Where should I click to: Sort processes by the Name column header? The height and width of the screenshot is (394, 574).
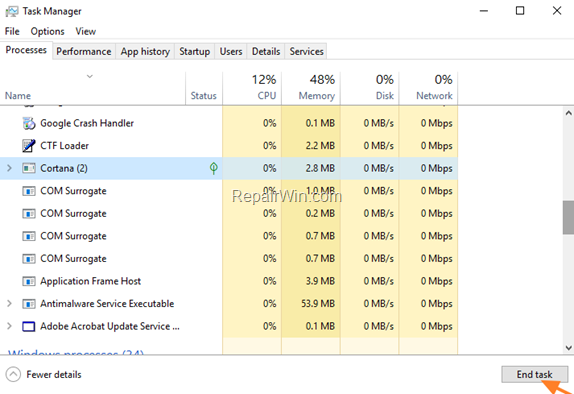pyautogui.click(x=93, y=88)
